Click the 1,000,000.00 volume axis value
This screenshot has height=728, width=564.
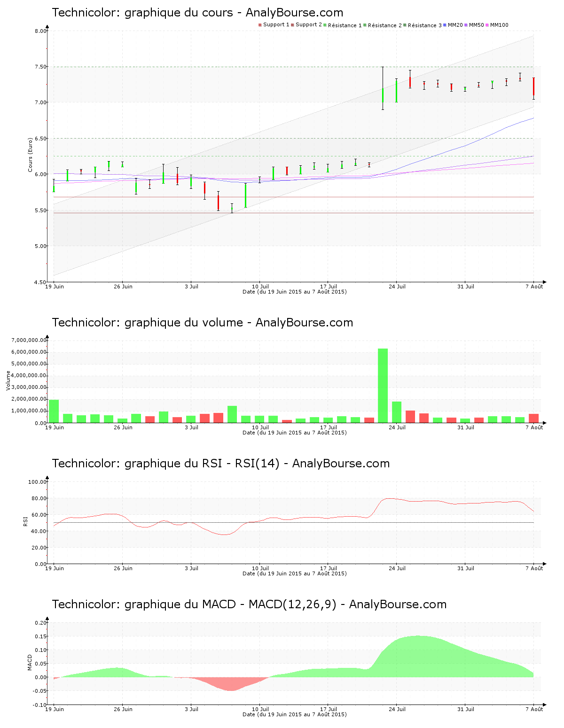(29, 411)
